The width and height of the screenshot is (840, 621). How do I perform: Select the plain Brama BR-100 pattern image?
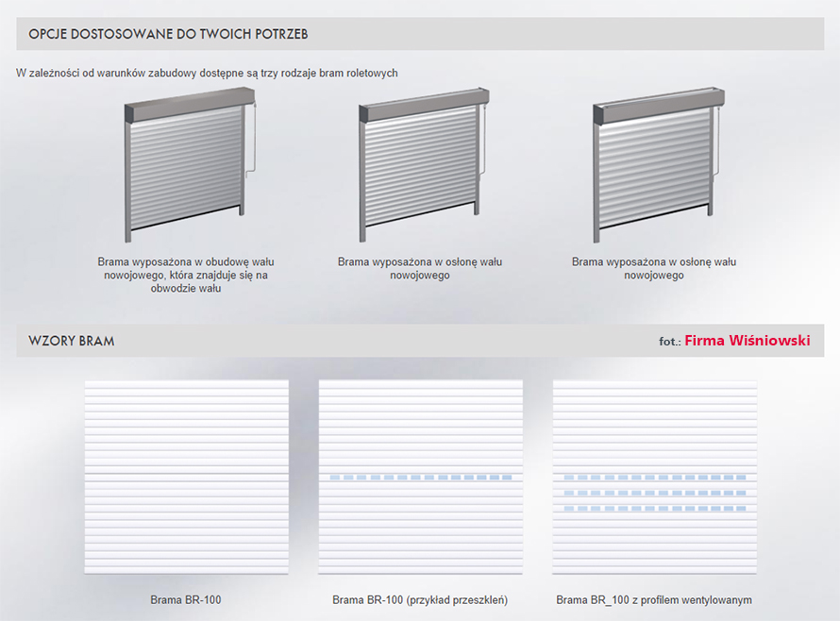tap(187, 477)
